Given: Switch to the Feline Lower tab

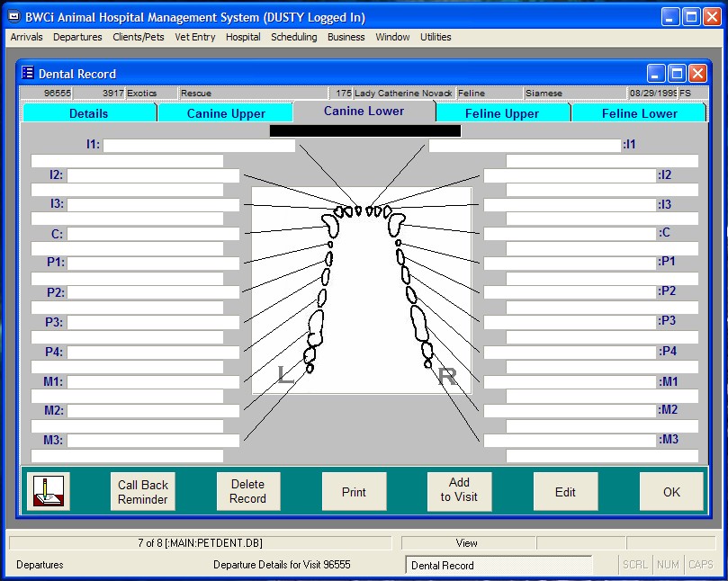Looking at the screenshot, I should pyautogui.click(x=639, y=113).
